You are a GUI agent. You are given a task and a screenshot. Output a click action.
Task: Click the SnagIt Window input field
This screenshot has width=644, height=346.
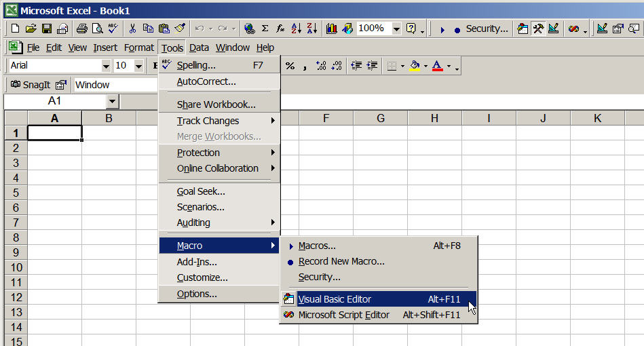[116, 85]
